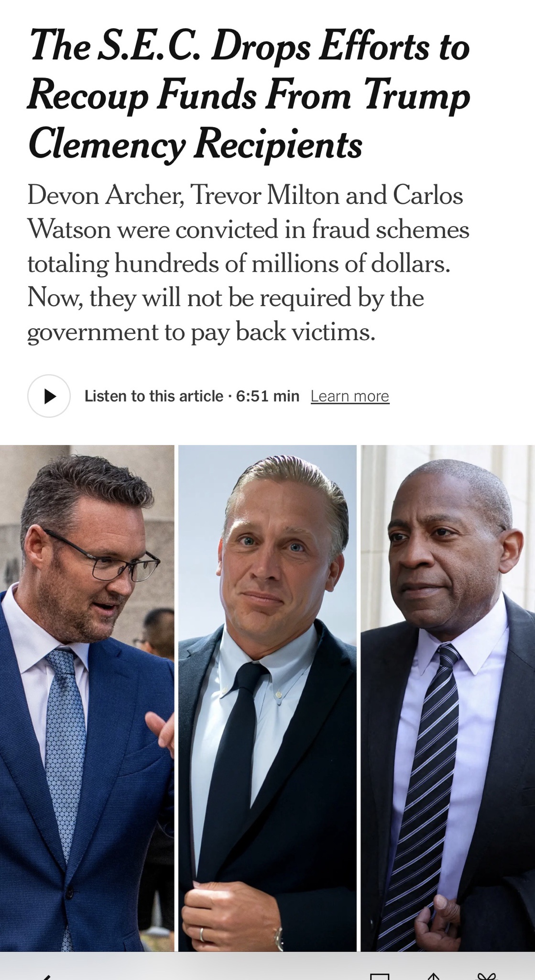Viewport: 535px width, 980px height.
Task: Play the article audio with the circular play button
Action: (x=49, y=396)
